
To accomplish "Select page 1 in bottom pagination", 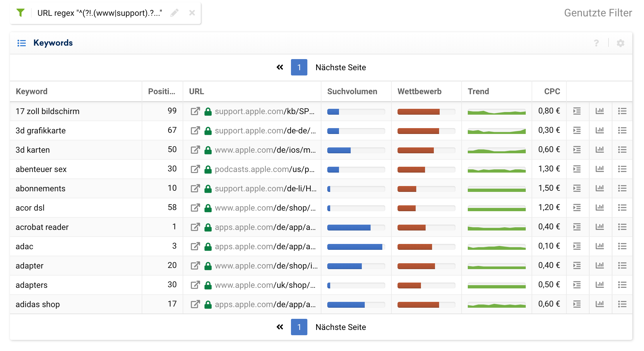I will [x=299, y=327].
